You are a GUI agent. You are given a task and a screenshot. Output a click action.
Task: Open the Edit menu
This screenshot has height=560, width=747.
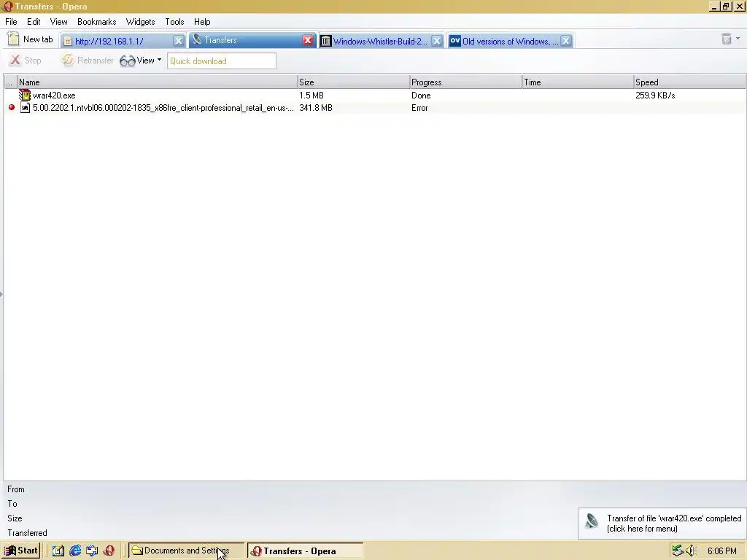(x=34, y=22)
